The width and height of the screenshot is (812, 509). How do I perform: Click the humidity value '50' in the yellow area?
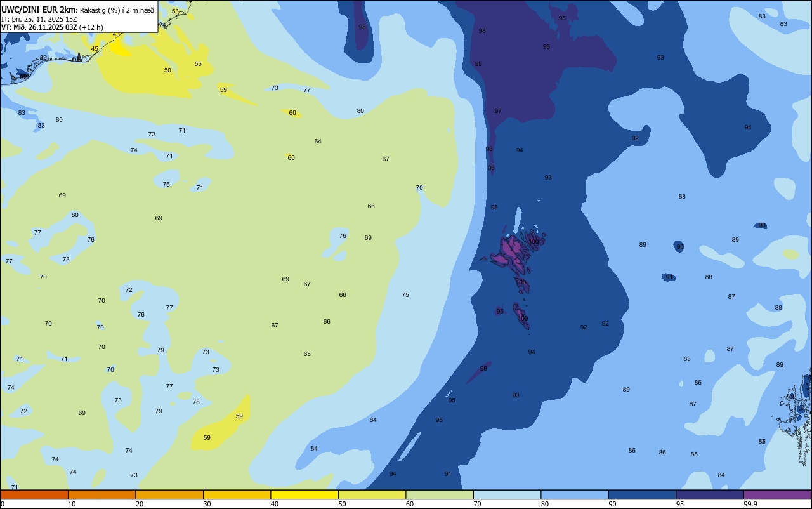click(x=167, y=70)
